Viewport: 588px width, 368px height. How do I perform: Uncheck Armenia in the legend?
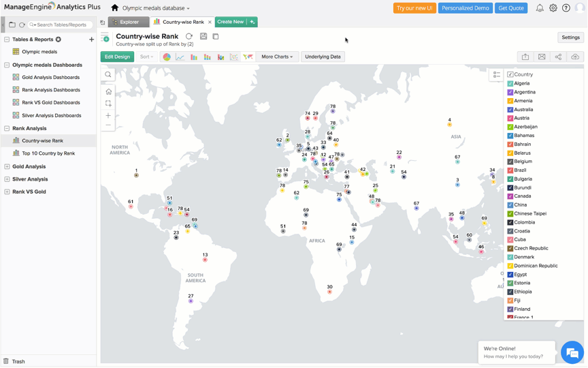[x=510, y=101]
